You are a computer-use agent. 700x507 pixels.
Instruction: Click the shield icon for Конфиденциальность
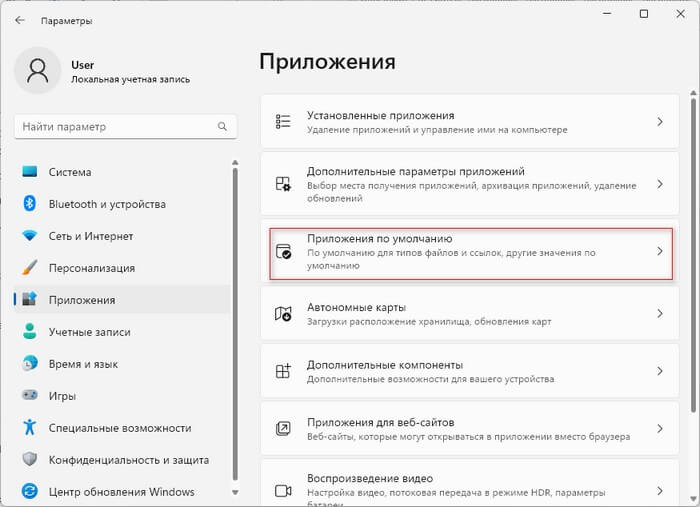click(29, 459)
